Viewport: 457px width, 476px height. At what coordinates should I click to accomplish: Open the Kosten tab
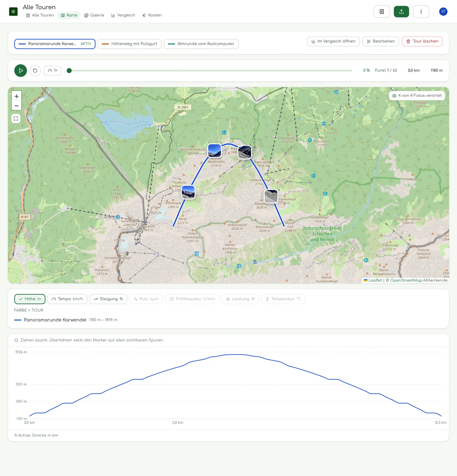pos(152,15)
